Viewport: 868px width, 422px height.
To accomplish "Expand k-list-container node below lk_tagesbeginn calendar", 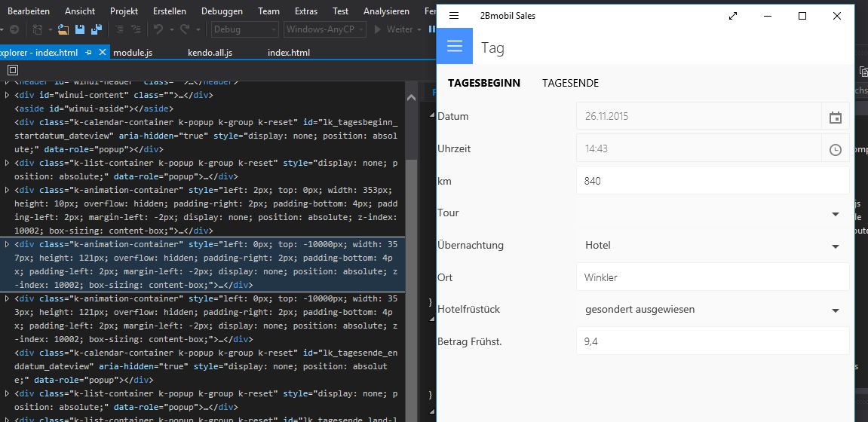I will pos(8,164).
